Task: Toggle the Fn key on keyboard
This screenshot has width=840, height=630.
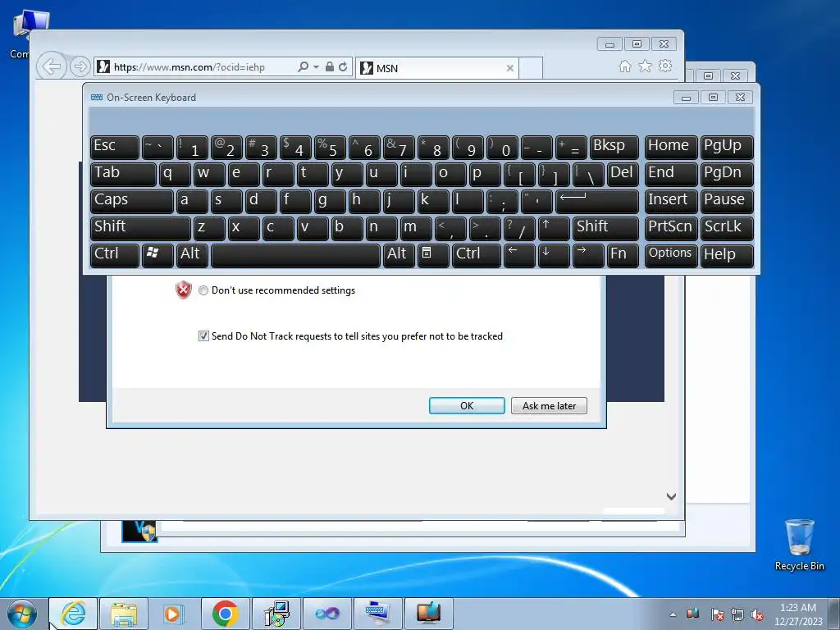Action: tap(623, 255)
